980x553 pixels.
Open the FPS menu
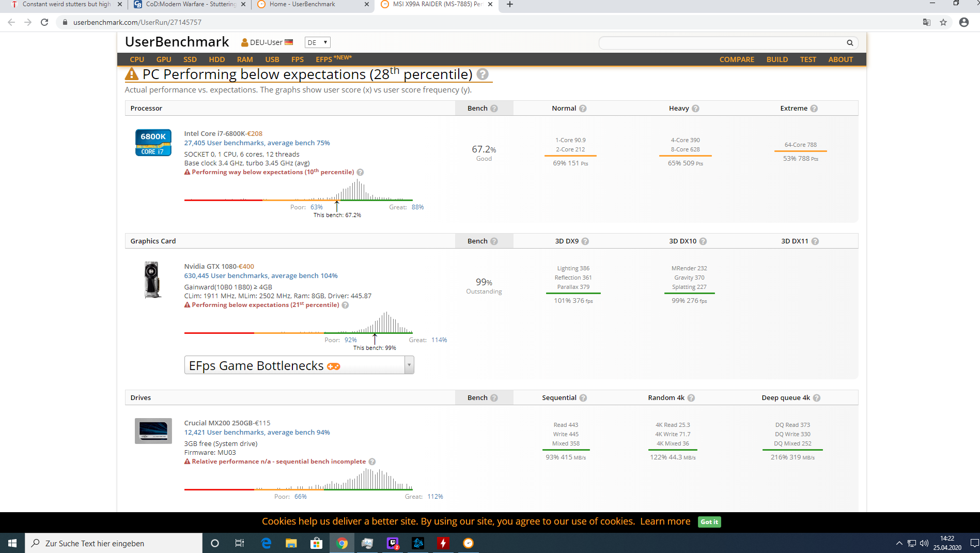coord(298,59)
